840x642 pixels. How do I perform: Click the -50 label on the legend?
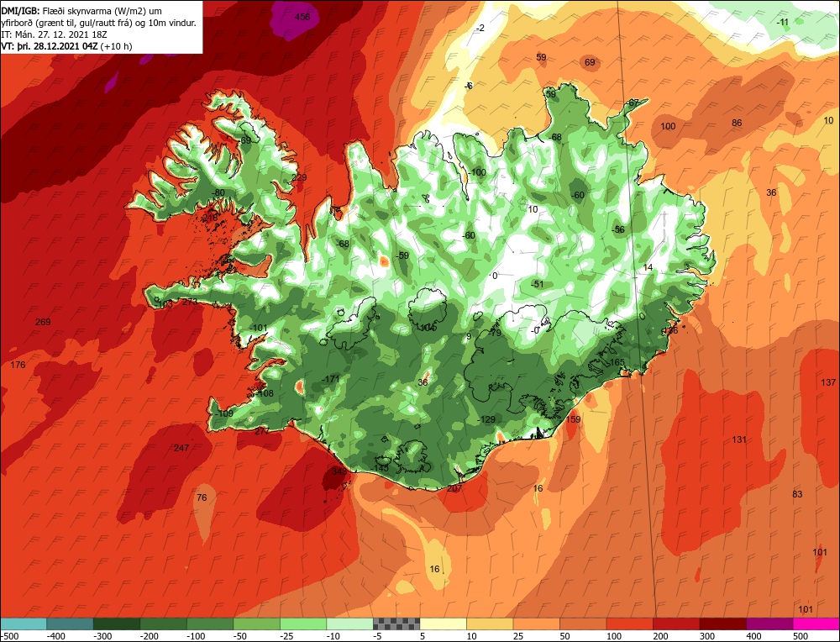240,636
